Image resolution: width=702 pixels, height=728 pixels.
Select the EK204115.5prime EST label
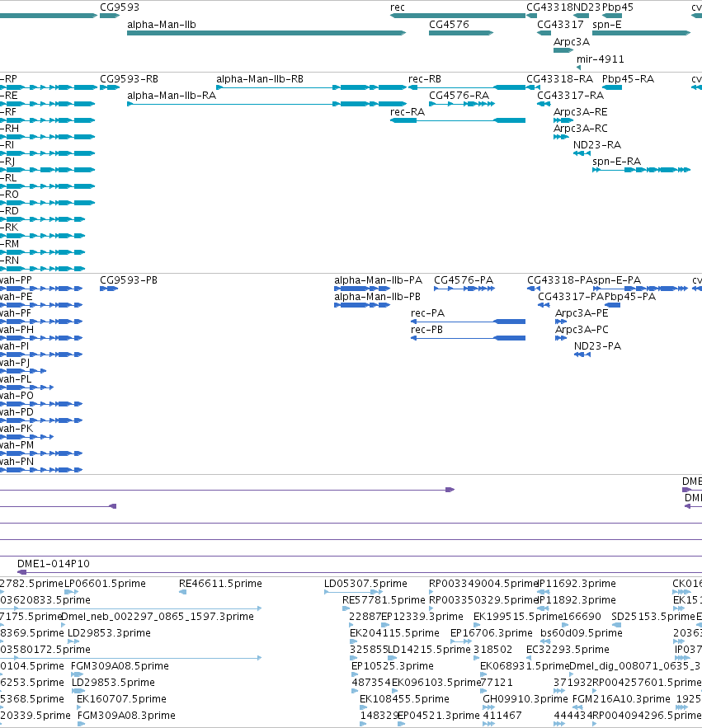(x=394, y=633)
